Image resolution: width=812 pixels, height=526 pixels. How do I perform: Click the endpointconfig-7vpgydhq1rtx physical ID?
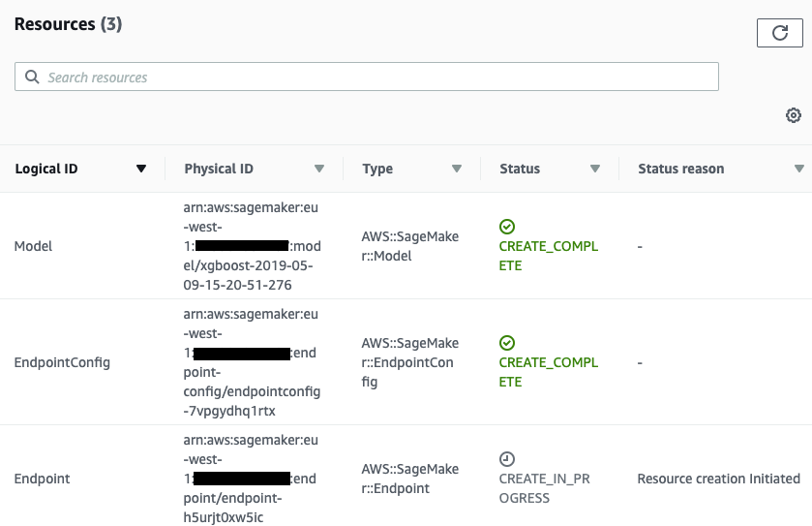click(x=252, y=362)
